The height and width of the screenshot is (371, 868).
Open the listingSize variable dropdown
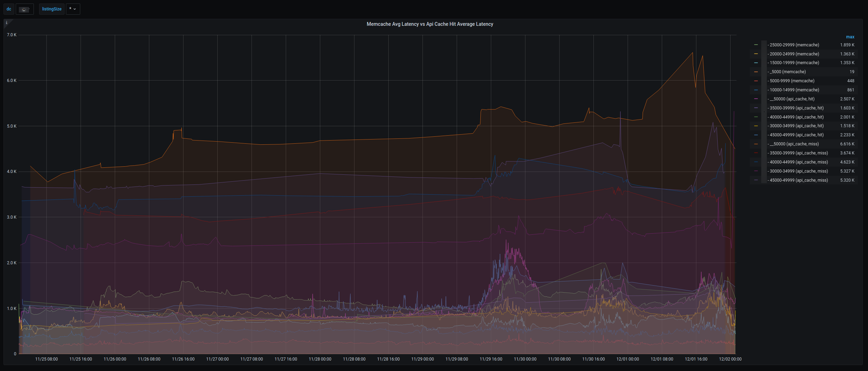[73, 9]
